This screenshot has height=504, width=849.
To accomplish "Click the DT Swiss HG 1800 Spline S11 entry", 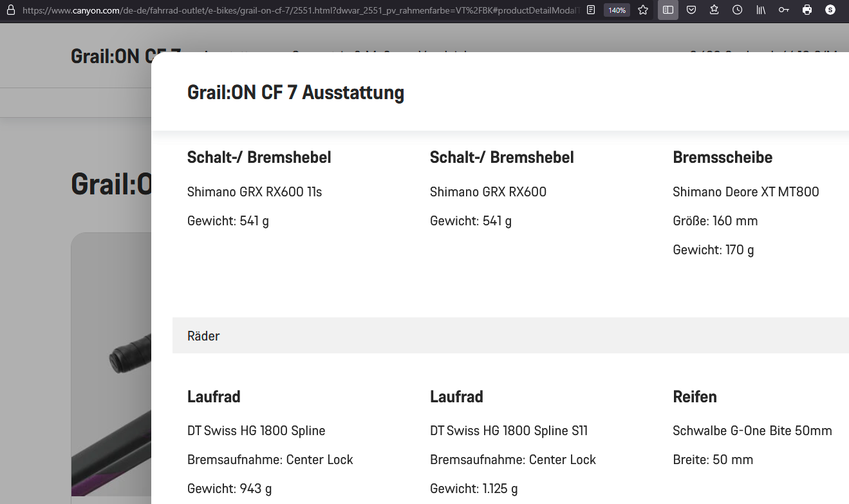I will pos(508,431).
